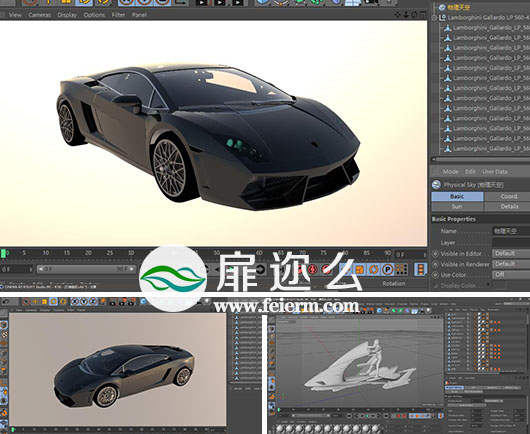This screenshot has width=530, height=434.
Task: Toggle Parameter keyframe recording P icon
Action: click(388, 269)
